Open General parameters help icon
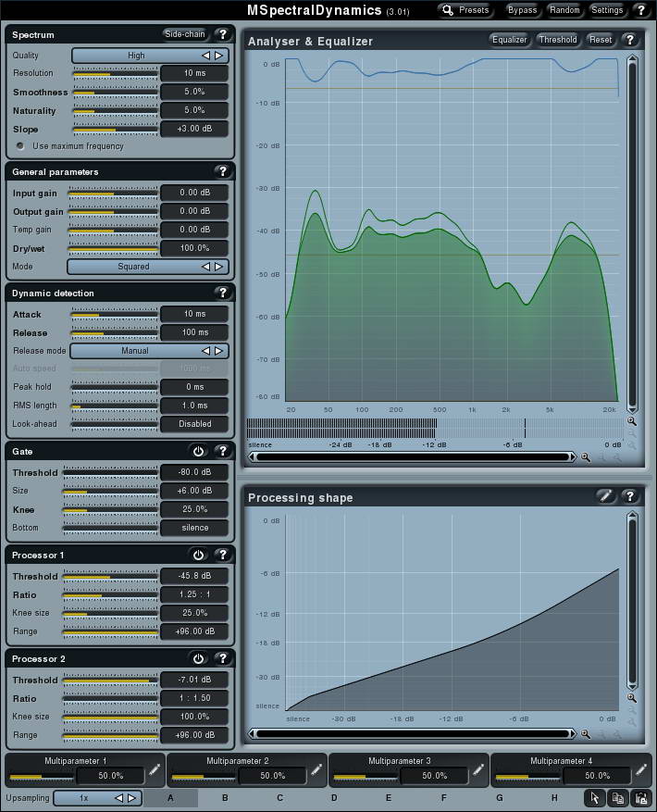 coord(223,171)
